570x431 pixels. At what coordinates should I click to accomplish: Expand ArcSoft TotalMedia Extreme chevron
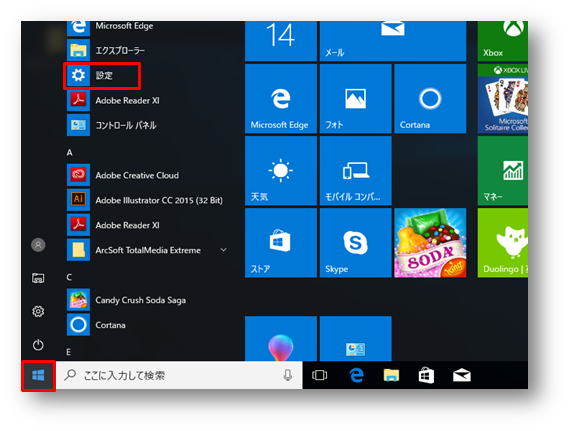point(224,250)
